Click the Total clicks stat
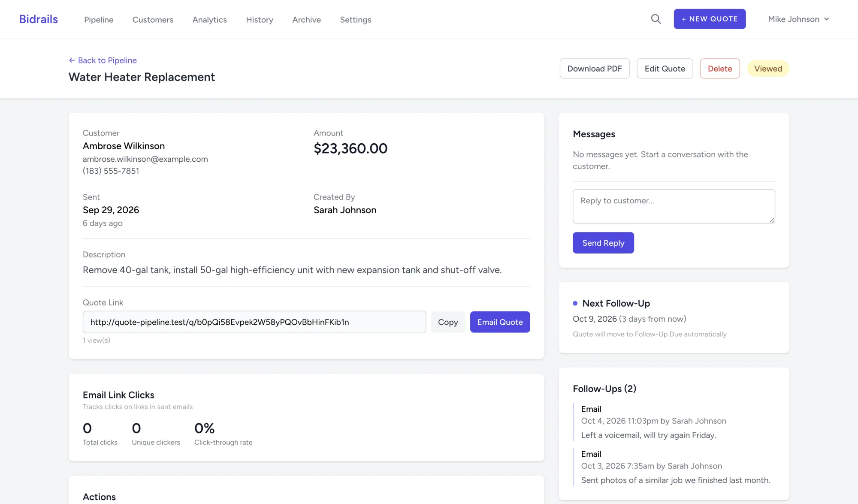This screenshot has width=858, height=504. point(100,434)
